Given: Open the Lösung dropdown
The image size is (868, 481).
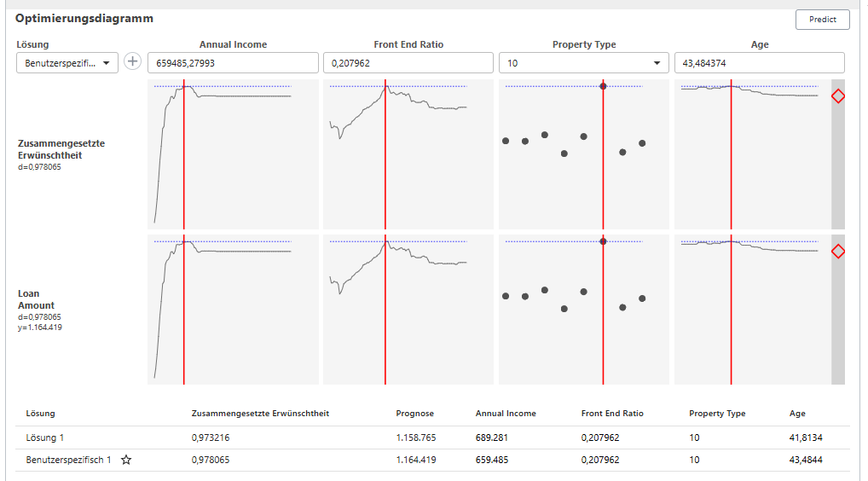Looking at the screenshot, I should (x=67, y=63).
